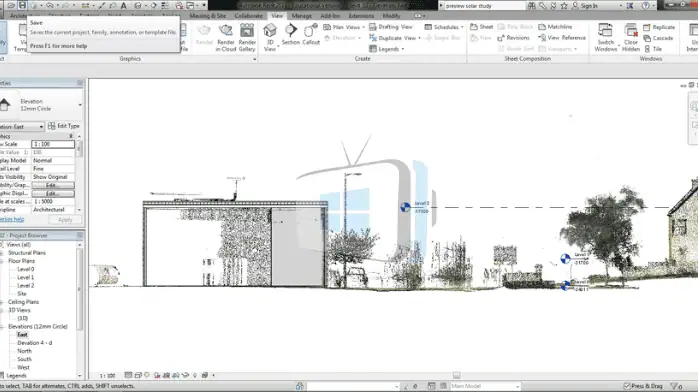
Task: Open the Site floor plan
Action: click(22, 294)
